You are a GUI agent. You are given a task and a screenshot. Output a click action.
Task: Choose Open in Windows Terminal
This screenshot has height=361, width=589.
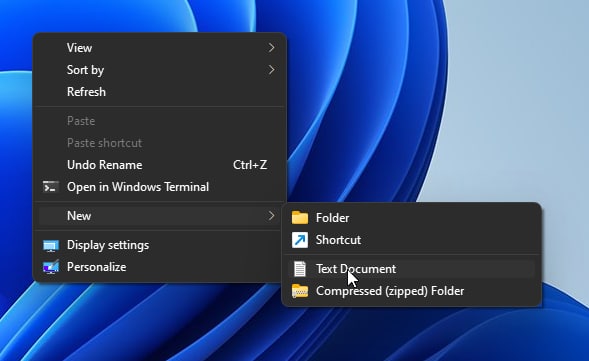(160, 187)
